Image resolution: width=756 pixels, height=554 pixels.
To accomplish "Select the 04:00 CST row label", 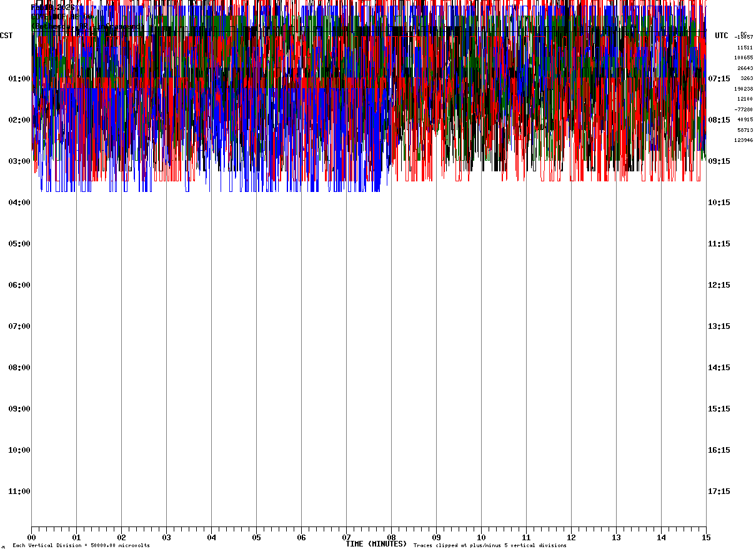I will [19, 203].
